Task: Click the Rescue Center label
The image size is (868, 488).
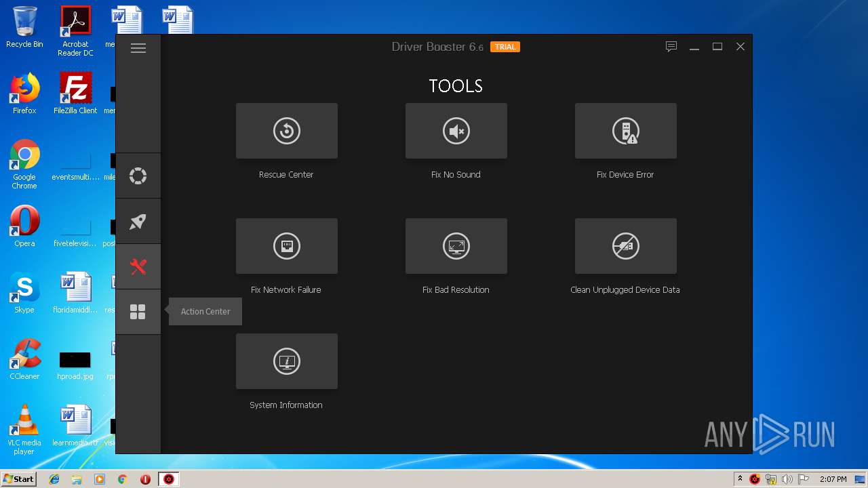Action: click(286, 175)
